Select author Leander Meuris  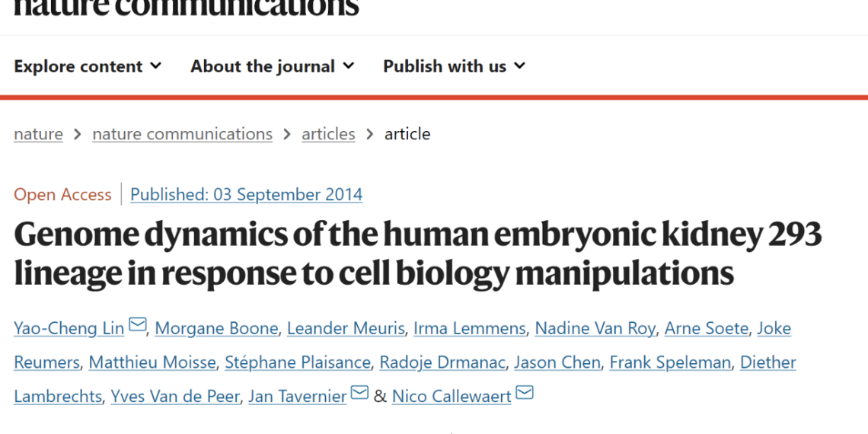[346, 328]
